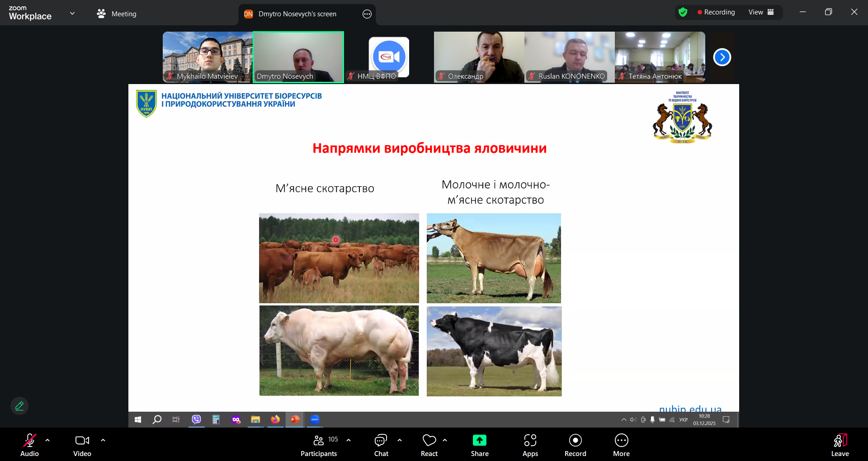868x461 pixels.
Task: Click Windows Start button in shared taskbar
Action: [138, 420]
